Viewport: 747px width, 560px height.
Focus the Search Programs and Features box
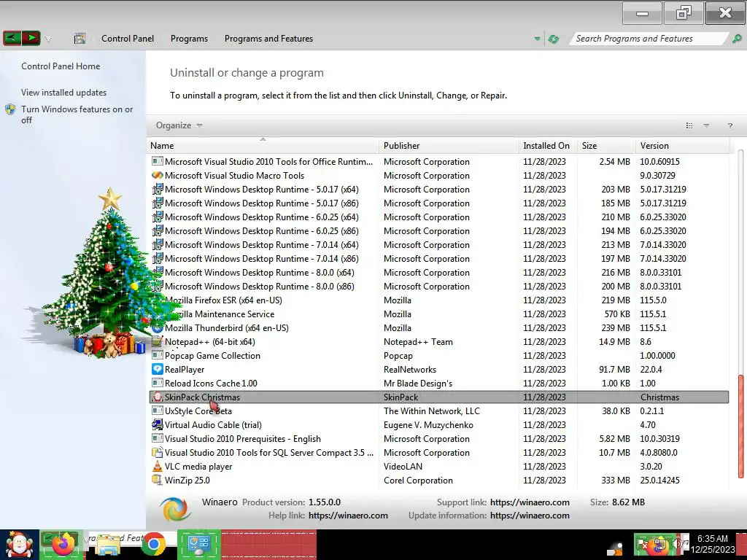click(648, 39)
